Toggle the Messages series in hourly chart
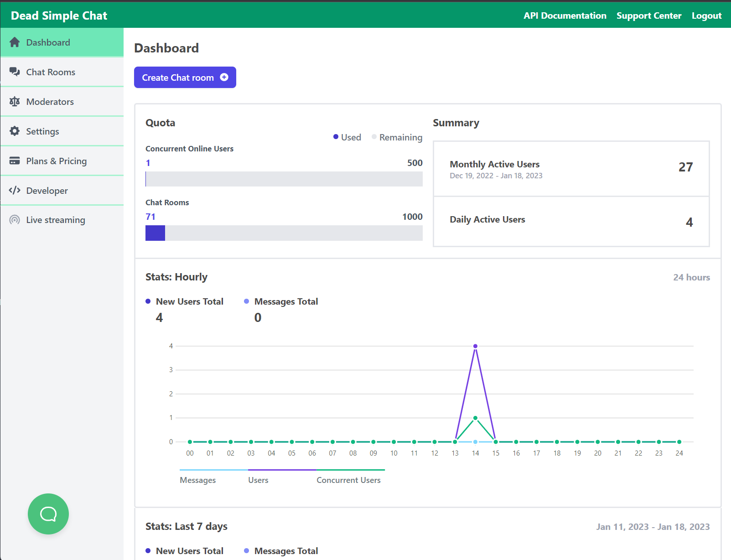This screenshot has height=560, width=731. [x=198, y=480]
